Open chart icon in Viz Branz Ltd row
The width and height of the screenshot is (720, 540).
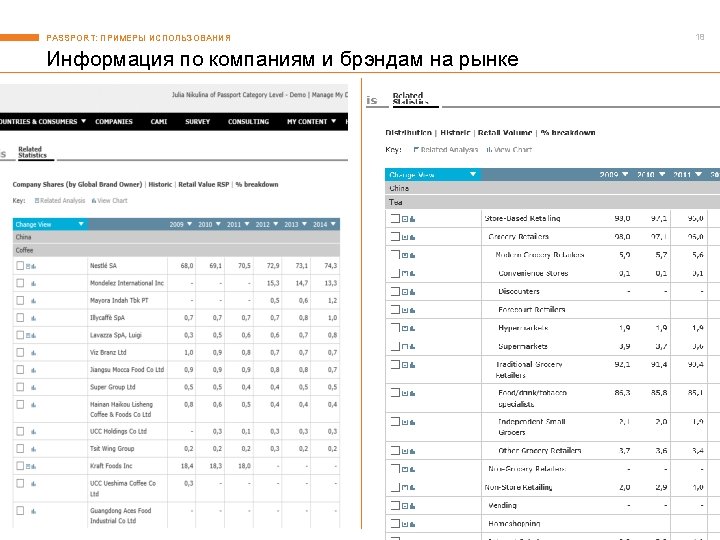[x=34, y=353]
